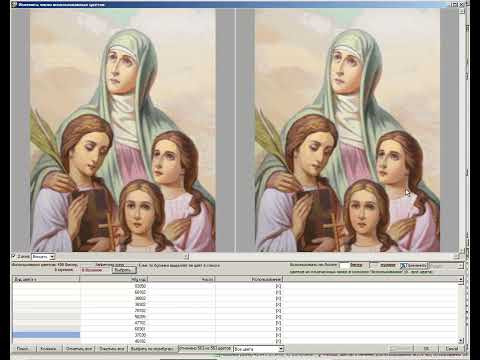Open the dropdown next to the two-windows checkbox
Viewport: 480px width, 360px height.
click(43, 257)
